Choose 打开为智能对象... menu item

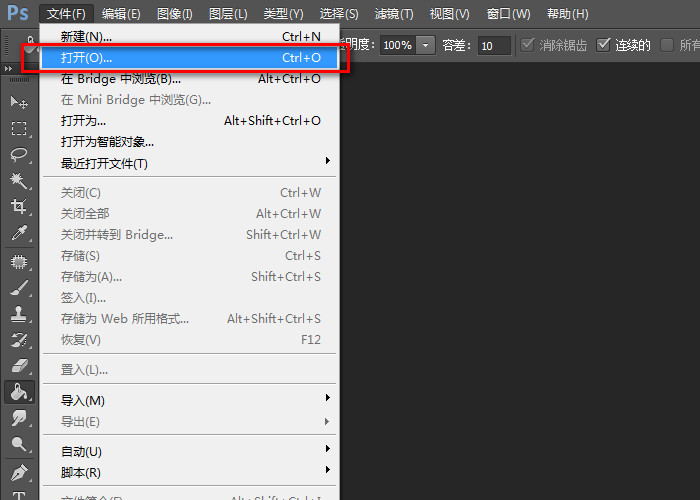pos(189,142)
